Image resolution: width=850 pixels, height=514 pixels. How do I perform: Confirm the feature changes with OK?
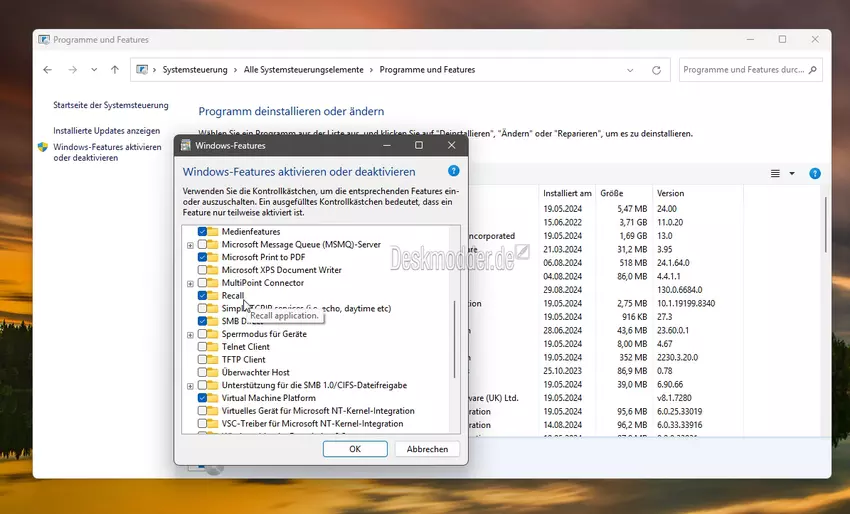click(355, 449)
